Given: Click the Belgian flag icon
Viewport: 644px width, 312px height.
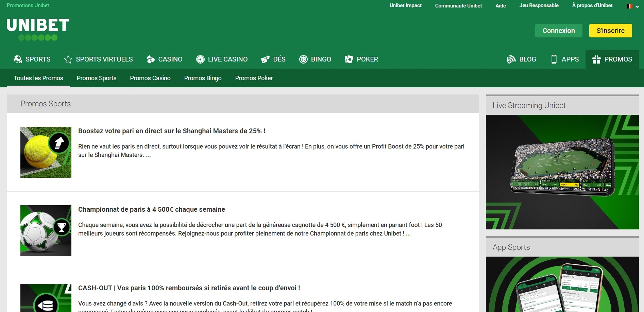Looking at the screenshot, I should coord(630,6).
